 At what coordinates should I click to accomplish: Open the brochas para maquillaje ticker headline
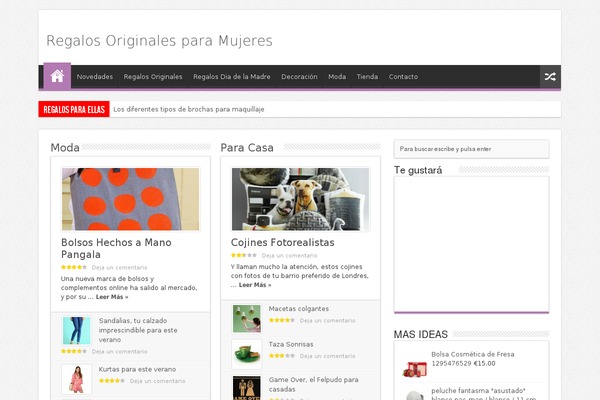(x=189, y=109)
